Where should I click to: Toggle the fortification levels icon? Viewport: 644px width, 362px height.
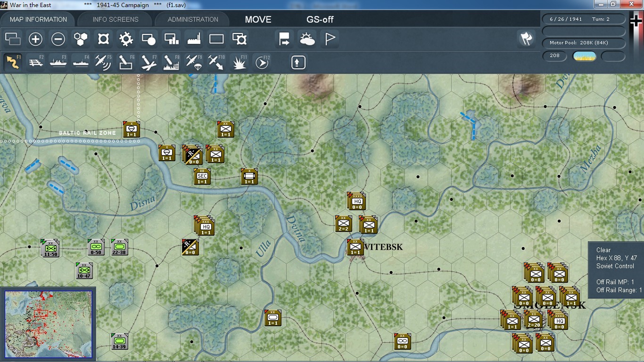click(x=103, y=39)
